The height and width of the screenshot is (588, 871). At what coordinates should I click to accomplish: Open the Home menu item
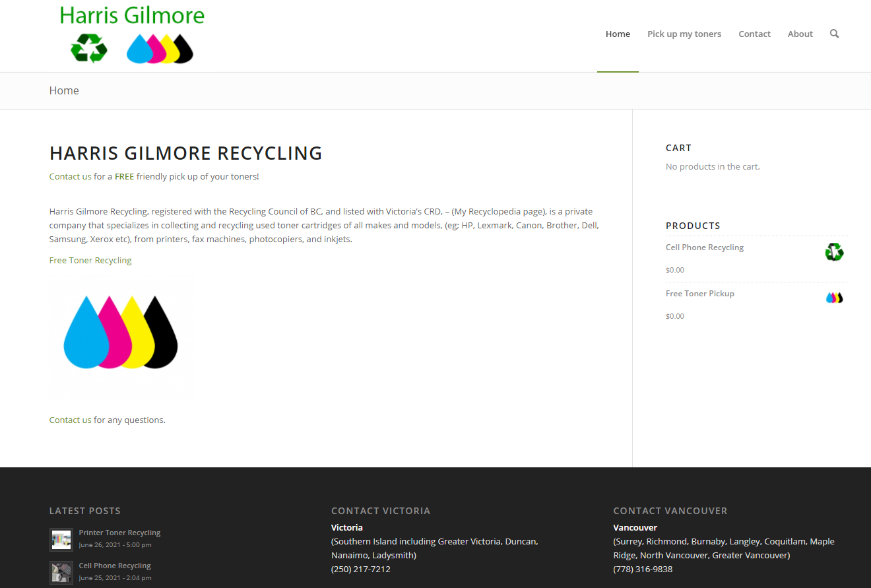coord(618,34)
